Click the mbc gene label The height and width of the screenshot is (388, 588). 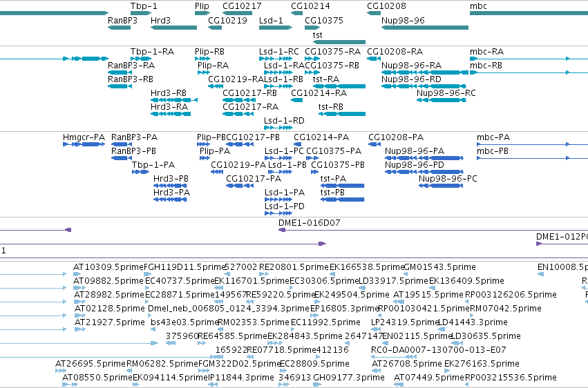[x=478, y=6]
